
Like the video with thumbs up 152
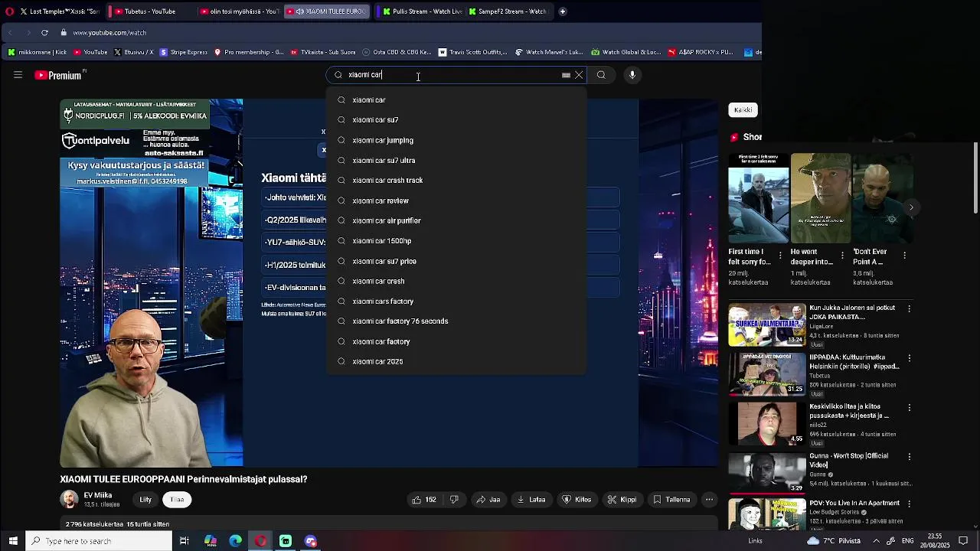pos(424,500)
